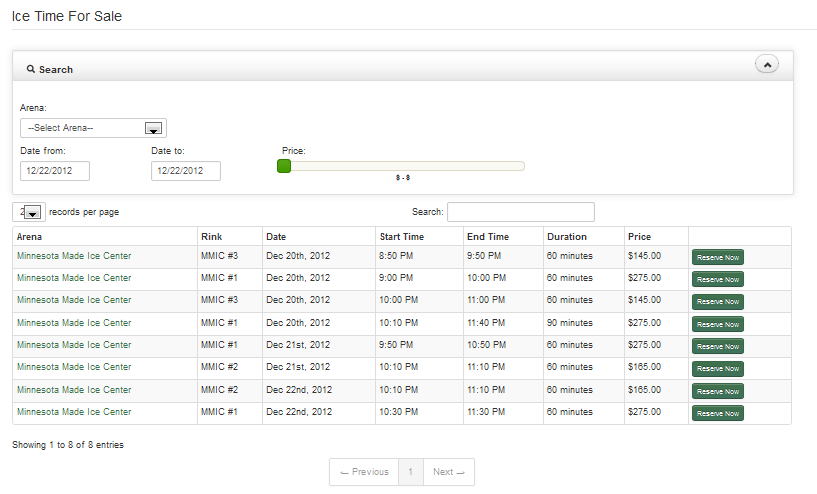Screen dimensions: 817x494
Task: Click the Ice Time For Sale heading
Action: (67, 16)
